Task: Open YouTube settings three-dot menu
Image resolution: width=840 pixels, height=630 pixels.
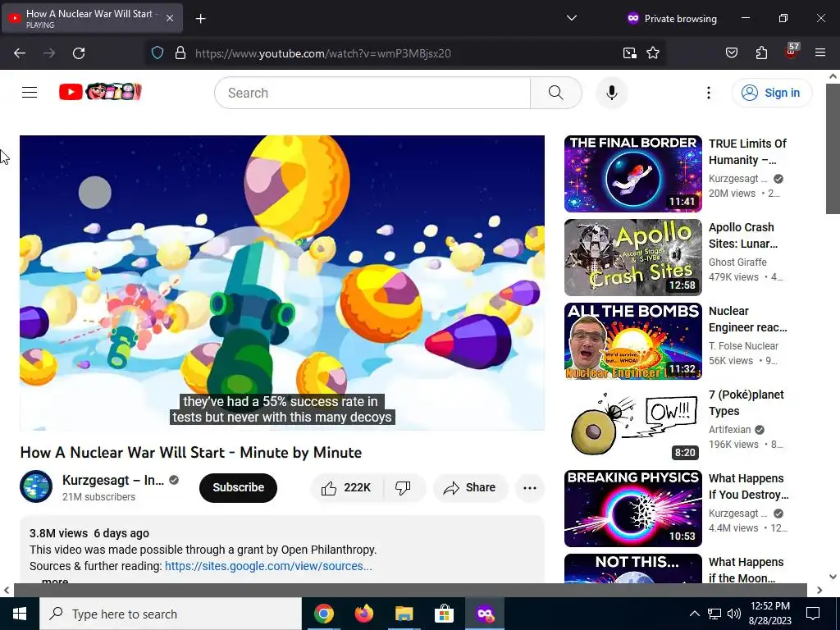Action: pyautogui.click(x=708, y=93)
